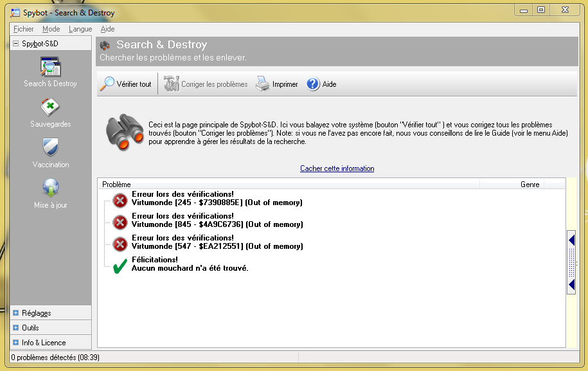The width and height of the screenshot is (588, 371).
Task: Click the Problème column header
Action: point(116,185)
